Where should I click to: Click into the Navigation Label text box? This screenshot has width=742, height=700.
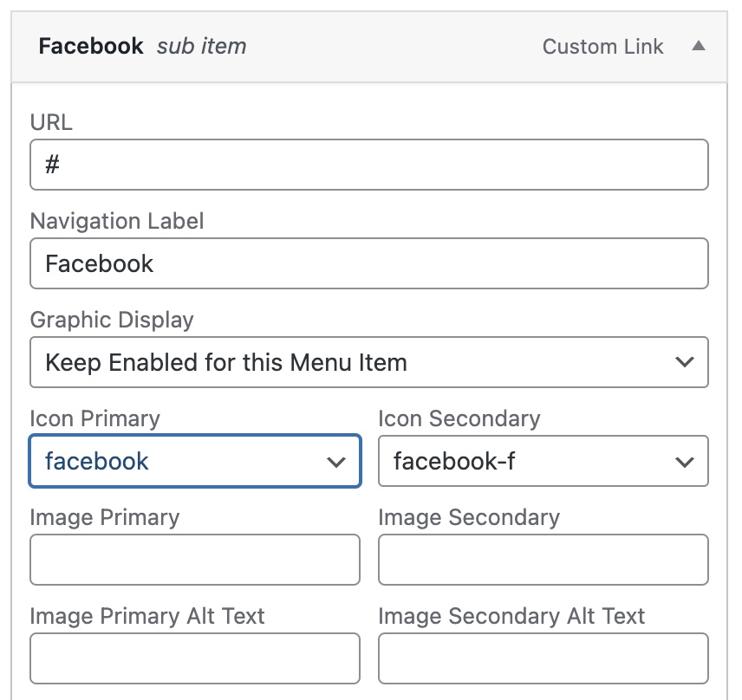[x=368, y=263]
